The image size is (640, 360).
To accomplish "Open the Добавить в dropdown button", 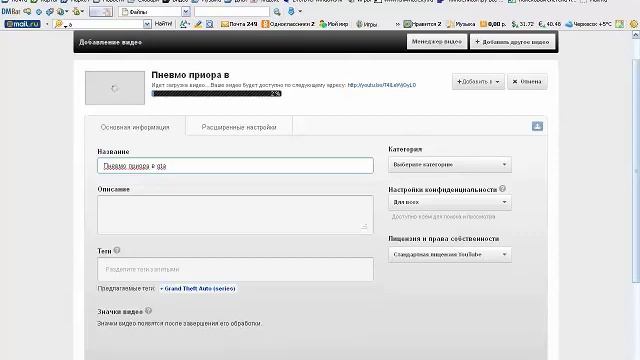I will pyautogui.click(x=478, y=82).
